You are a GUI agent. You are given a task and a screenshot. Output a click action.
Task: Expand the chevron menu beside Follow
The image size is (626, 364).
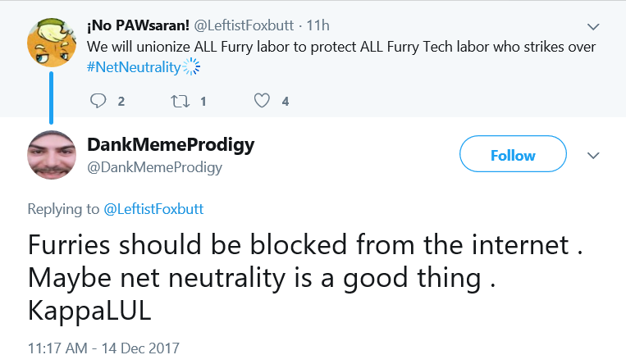coord(593,155)
